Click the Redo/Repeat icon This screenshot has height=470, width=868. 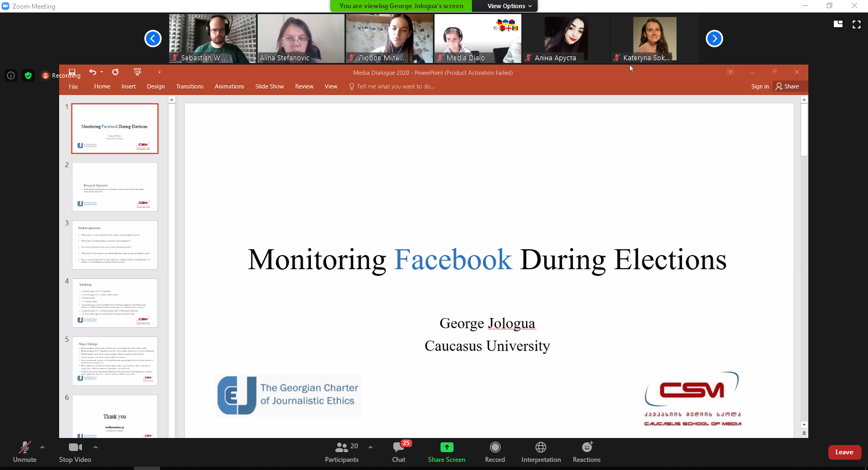116,72
